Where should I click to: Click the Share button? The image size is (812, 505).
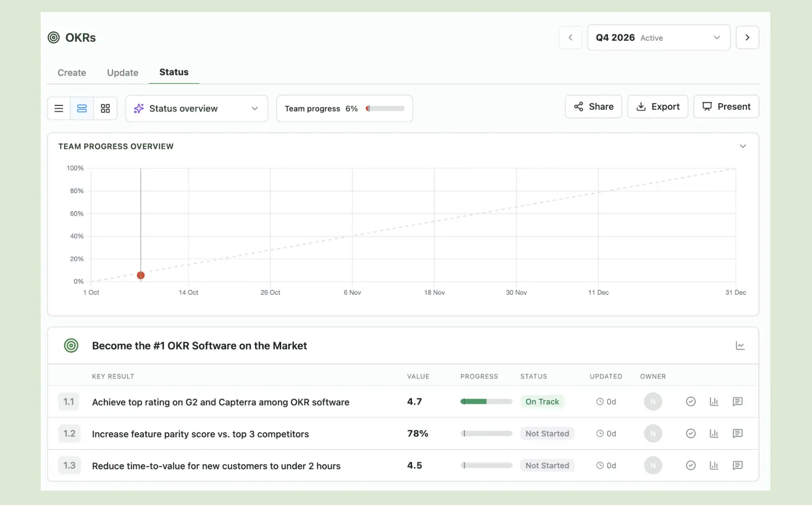pos(593,106)
